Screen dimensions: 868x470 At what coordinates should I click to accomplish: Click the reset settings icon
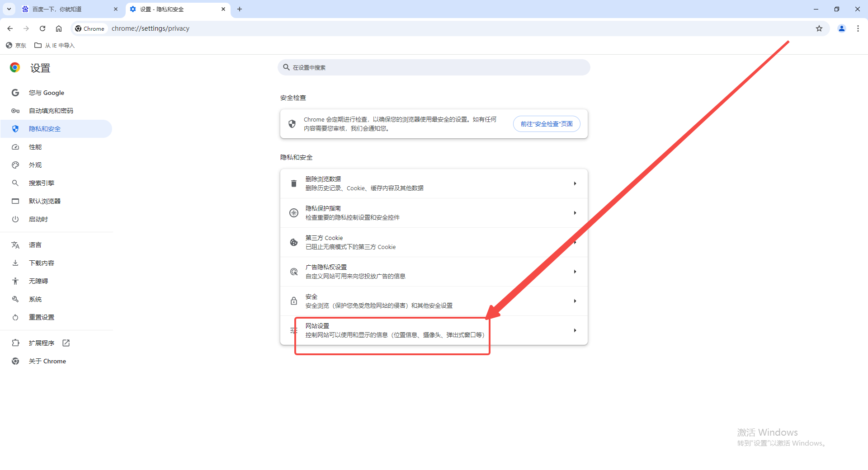coord(15,317)
